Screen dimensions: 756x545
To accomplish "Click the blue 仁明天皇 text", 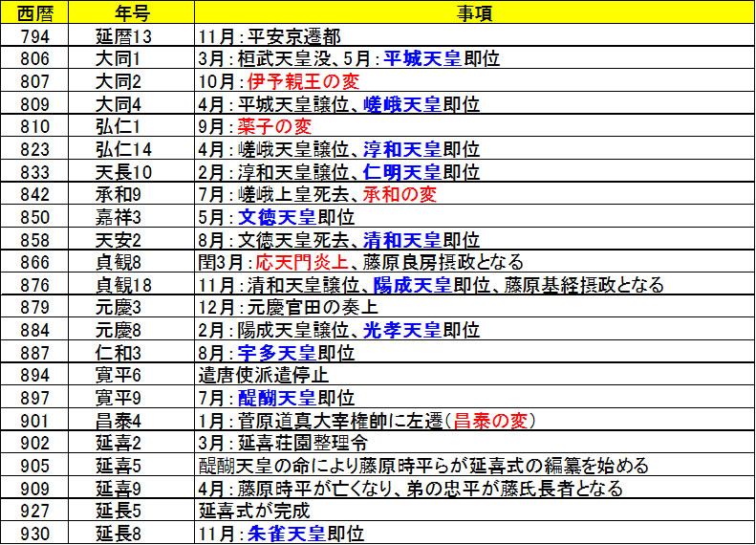I will click(x=401, y=173).
